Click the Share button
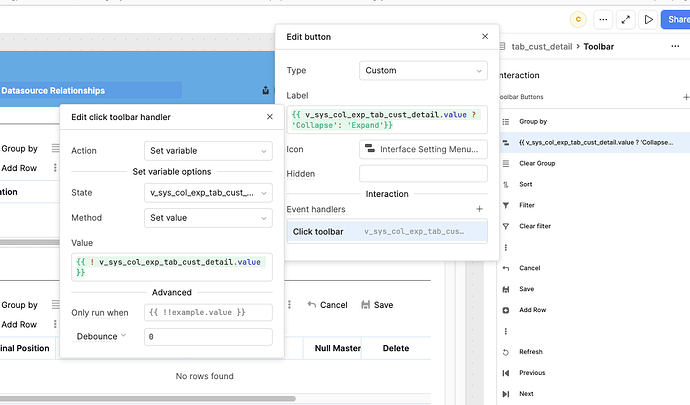The image size is (690, 405). 676,19
